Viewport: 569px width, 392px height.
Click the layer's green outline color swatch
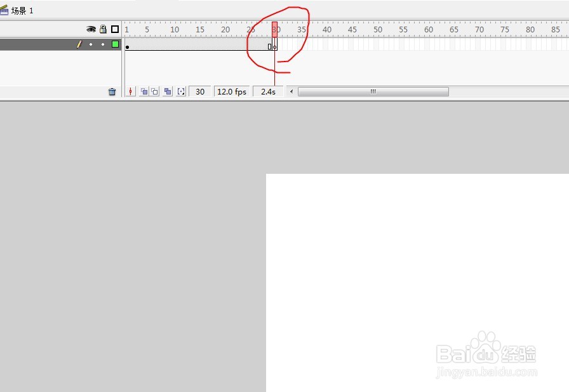tap(115, 44)
